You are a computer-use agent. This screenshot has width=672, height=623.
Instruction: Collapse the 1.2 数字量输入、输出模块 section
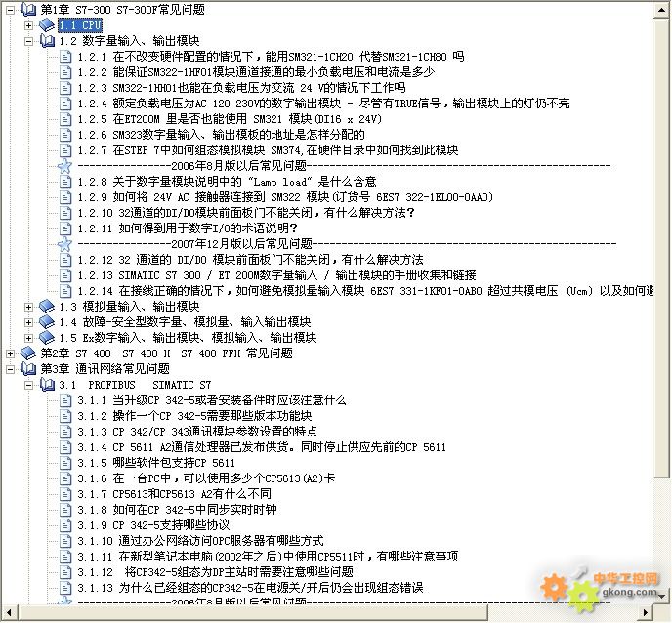(28, 41)
